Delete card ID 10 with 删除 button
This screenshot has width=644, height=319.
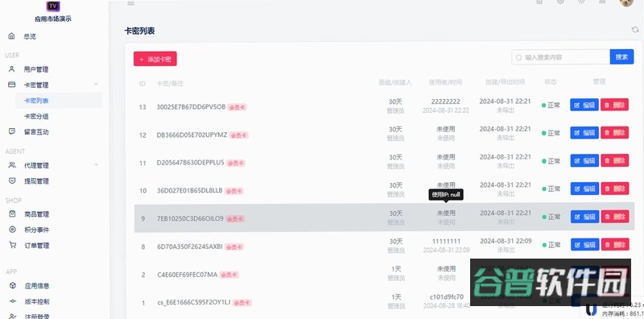point(614,188)
